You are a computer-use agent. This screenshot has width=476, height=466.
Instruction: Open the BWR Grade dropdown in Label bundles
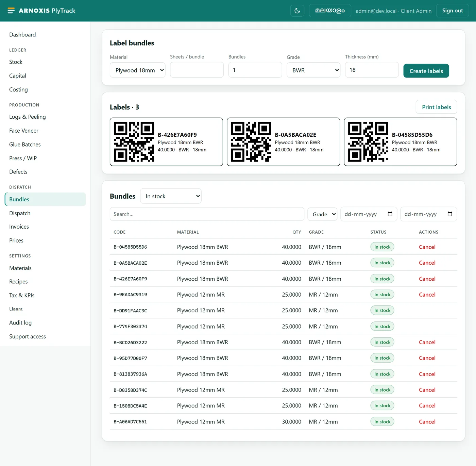pos(313,70)
